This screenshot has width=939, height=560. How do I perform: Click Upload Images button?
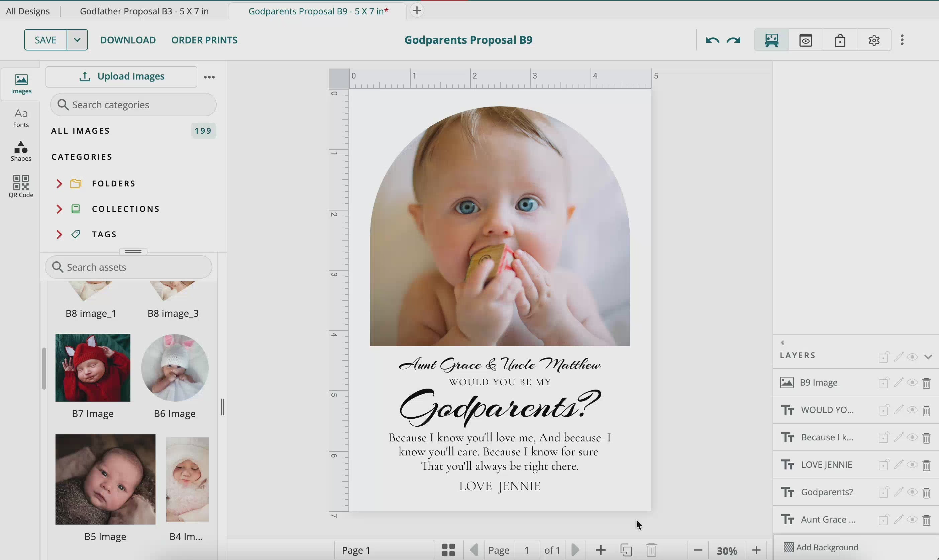coord(121,77)
